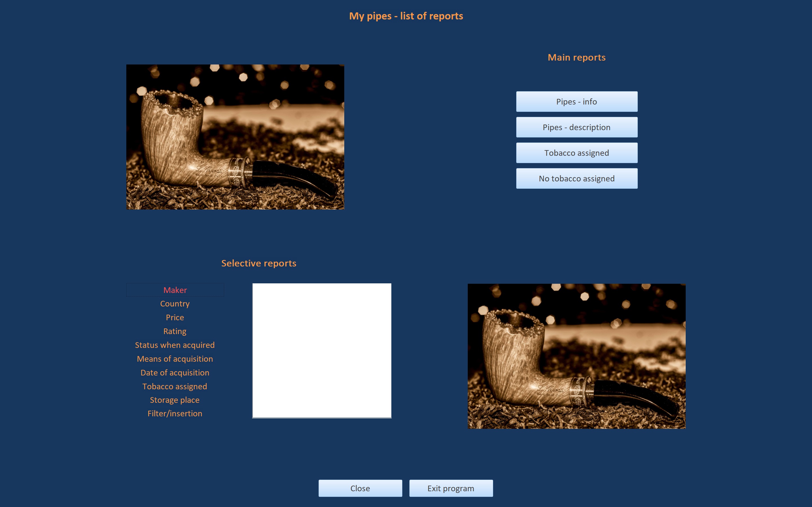Click the Maker selective filter option

coord(175,290)
